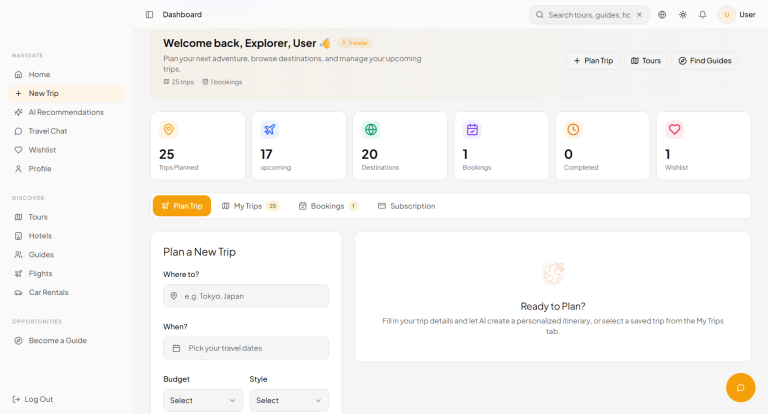Click the Where to destination field

point(246,296)
